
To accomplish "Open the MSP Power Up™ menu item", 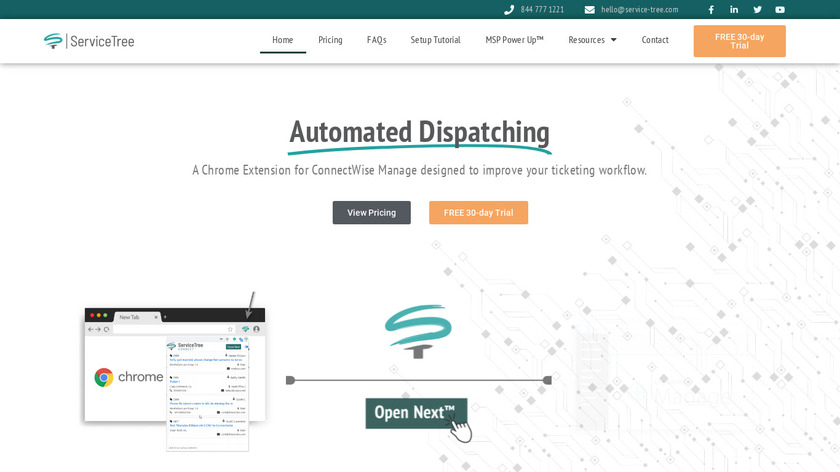I will pyautogui.click(x=514, y=40).
